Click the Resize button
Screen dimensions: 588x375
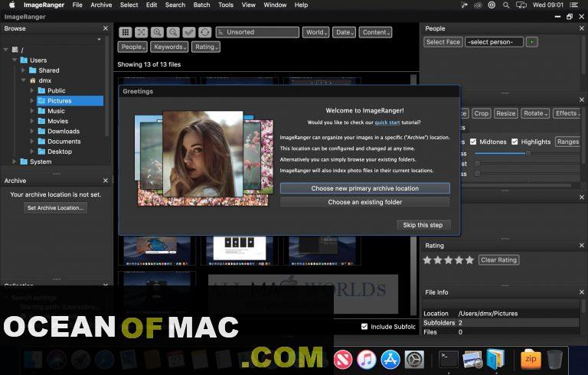tap(506, 113)
